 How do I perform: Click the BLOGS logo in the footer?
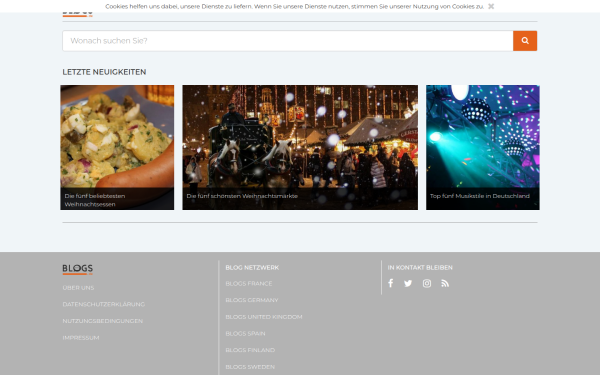77,269
